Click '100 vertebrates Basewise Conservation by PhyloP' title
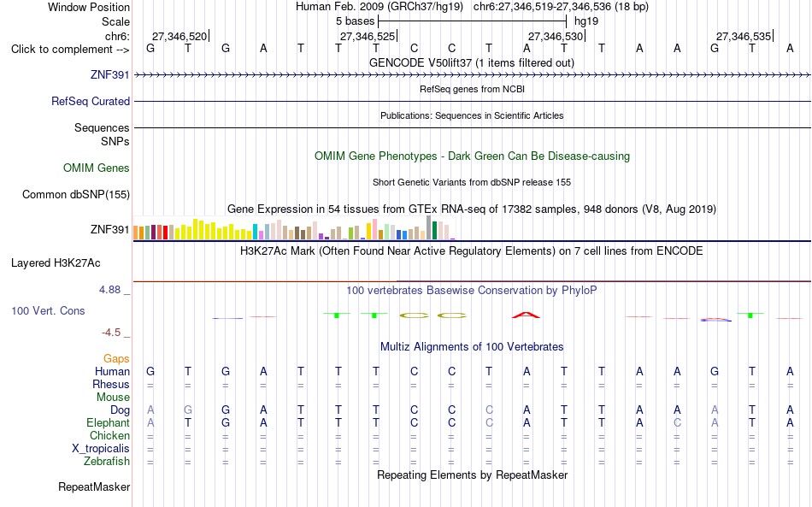 pyautogui.click(x=472, y=291)
